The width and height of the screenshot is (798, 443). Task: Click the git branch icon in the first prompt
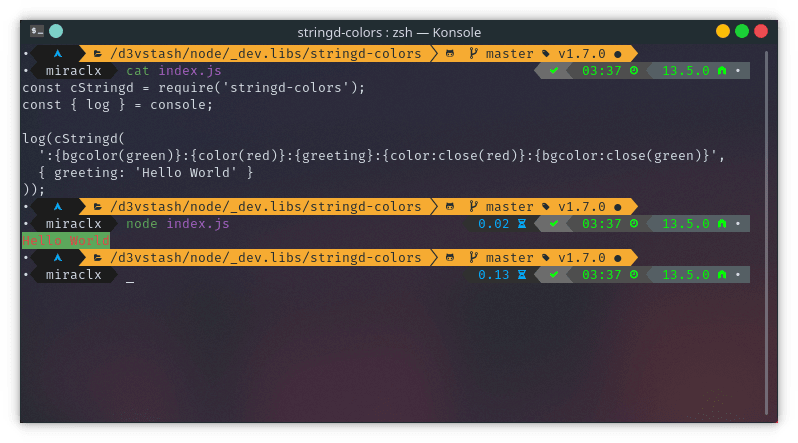pyautogui.click(x=473, y=53)
